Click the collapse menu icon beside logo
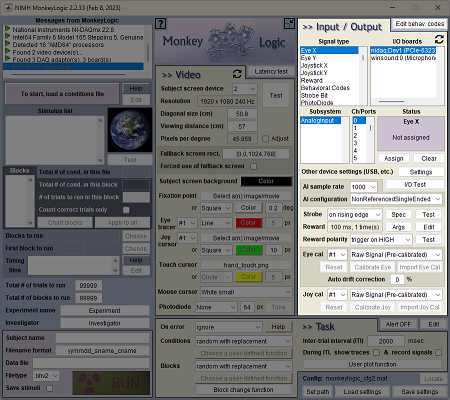Screen dimensions: 450x400 [289, 23]
